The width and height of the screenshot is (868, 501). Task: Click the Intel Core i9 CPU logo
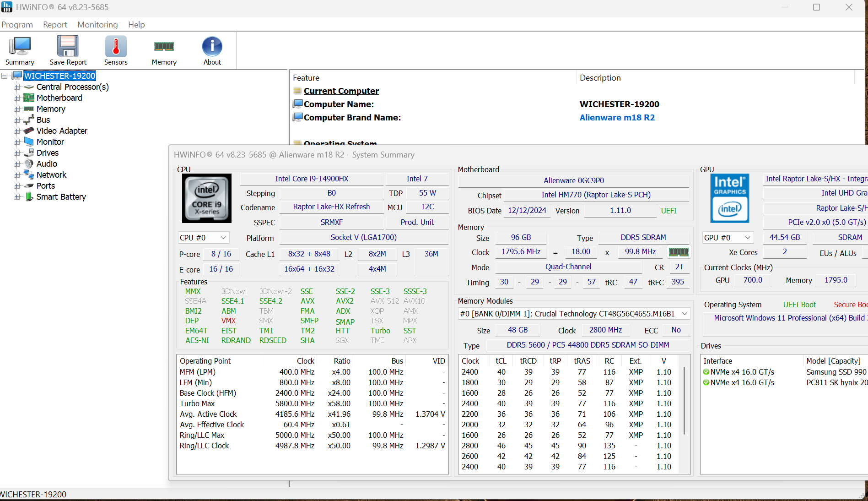pyautogui.click(x=207, y=198)
